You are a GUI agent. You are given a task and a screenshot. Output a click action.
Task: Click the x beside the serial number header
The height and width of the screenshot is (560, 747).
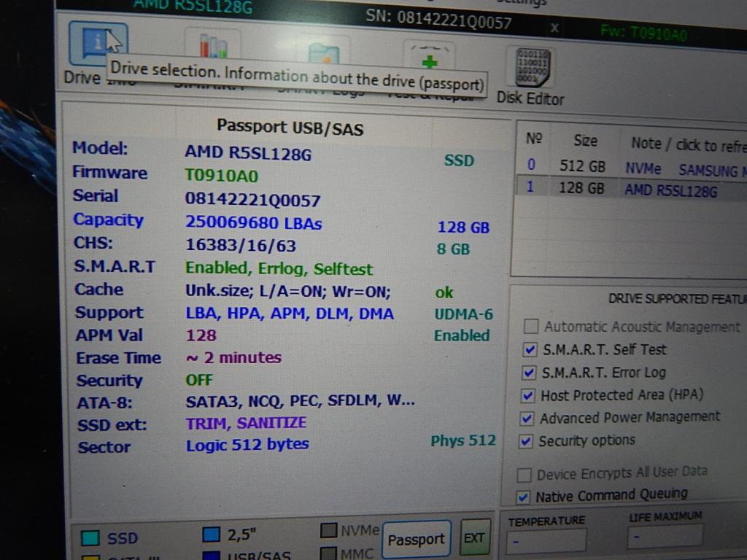(x=554, y=28)
